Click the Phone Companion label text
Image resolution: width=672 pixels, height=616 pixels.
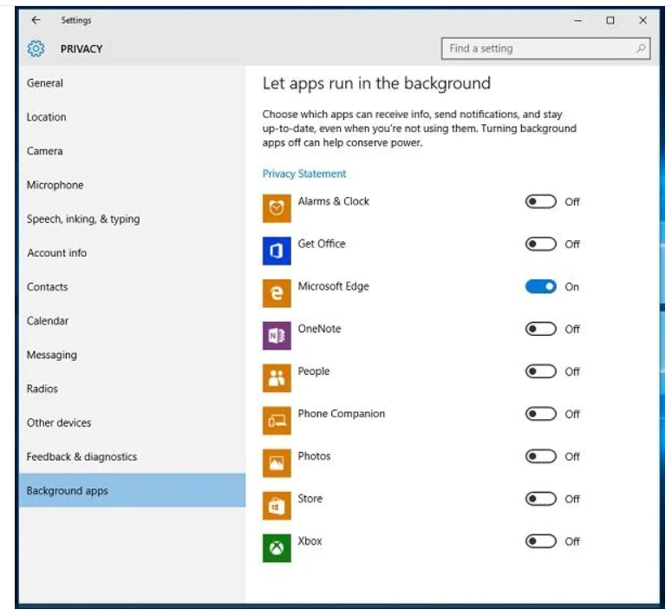point(342,414)
